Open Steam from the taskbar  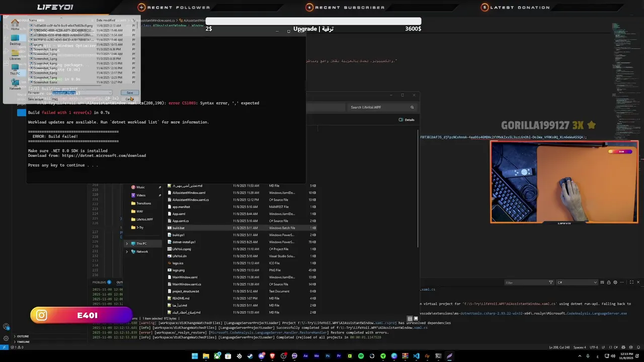pyautogui.click(x=250, y=356)
